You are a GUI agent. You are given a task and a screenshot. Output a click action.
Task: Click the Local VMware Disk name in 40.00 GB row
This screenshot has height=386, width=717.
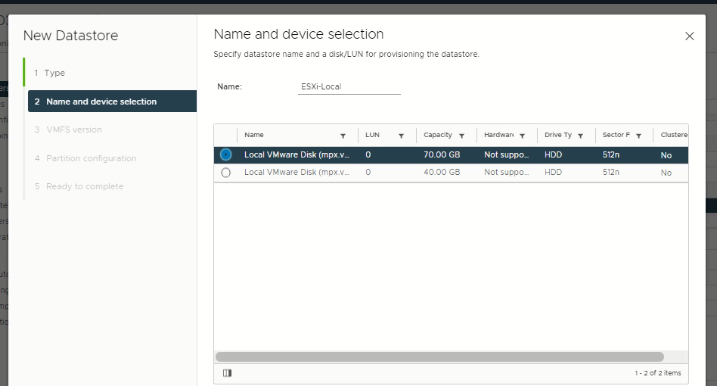[x=297, y=172]
